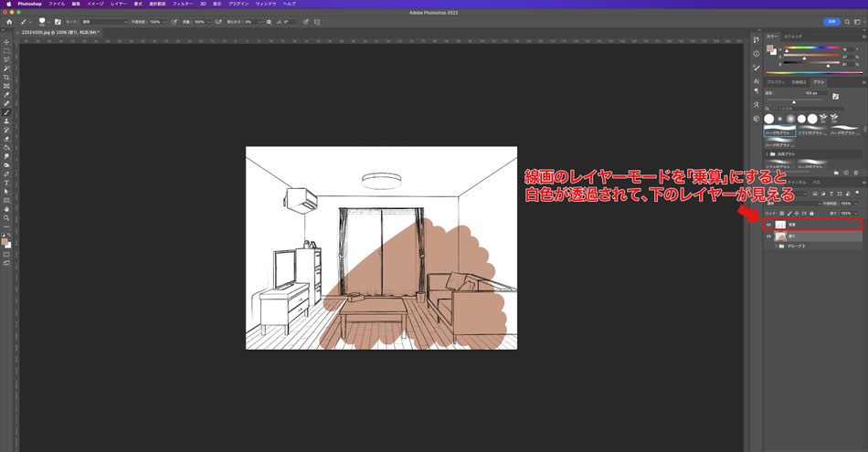
Task: Toggle lock position icon
Action: 797,214
